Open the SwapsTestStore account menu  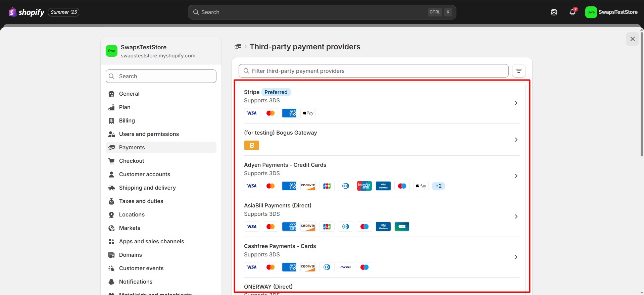611,12
